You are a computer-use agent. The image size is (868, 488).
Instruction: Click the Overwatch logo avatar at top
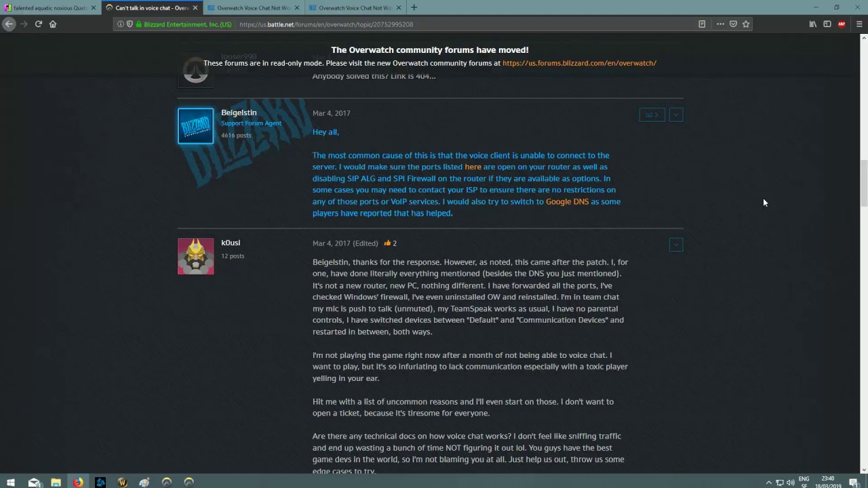(x=195, y=70)
